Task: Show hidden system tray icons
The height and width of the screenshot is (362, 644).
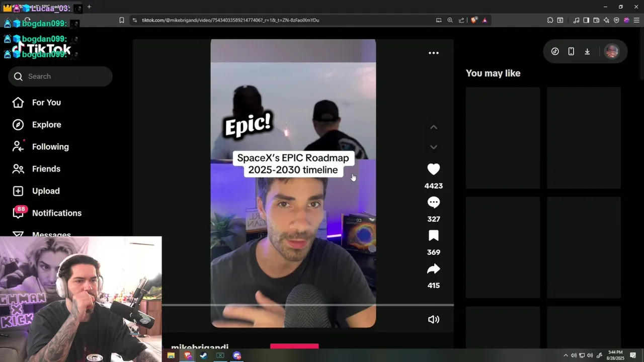Action: click(566, 355)
